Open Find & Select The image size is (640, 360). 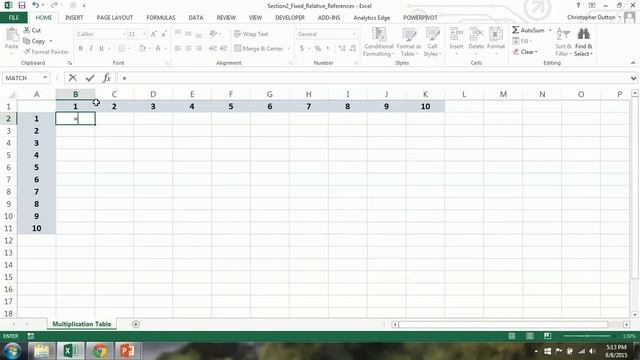(583, 42)
